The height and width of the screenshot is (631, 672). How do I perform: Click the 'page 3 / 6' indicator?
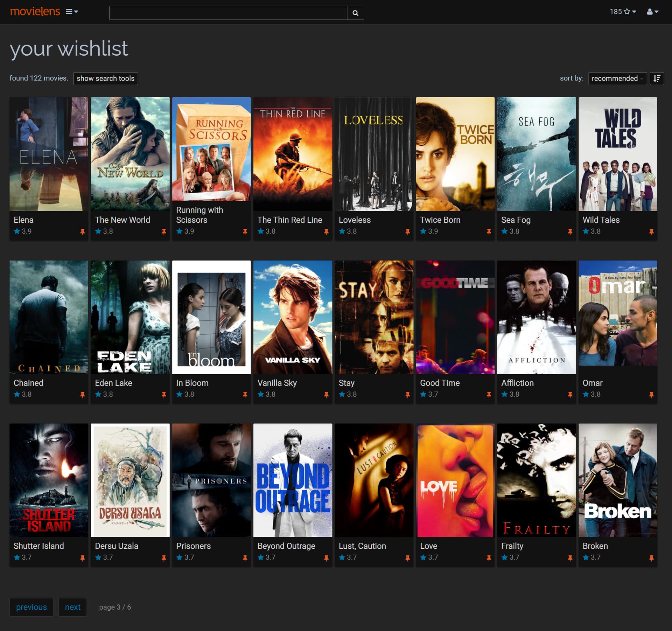pos(115,607)
